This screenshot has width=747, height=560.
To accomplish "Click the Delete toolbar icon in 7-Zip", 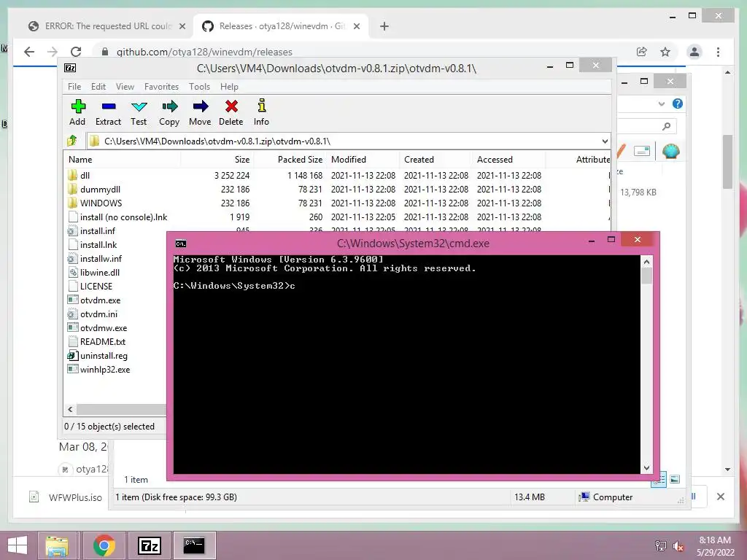I will click(x=231, y=112).
